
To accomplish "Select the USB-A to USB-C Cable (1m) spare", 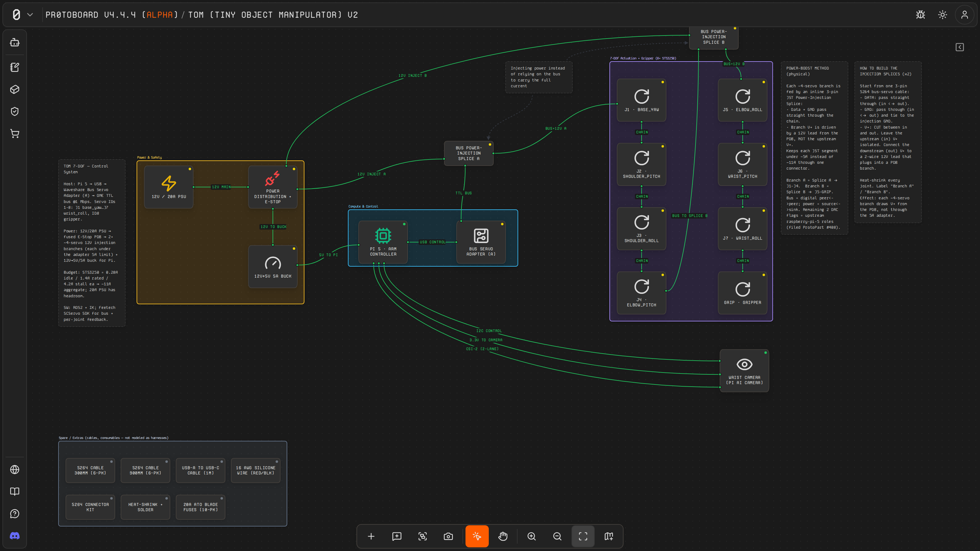I will pos(201,470).
